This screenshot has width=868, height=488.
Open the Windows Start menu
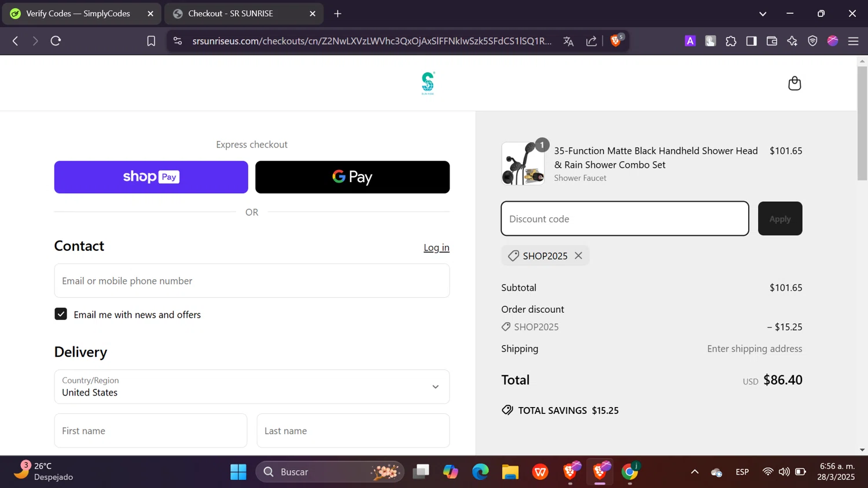[238, 472]
